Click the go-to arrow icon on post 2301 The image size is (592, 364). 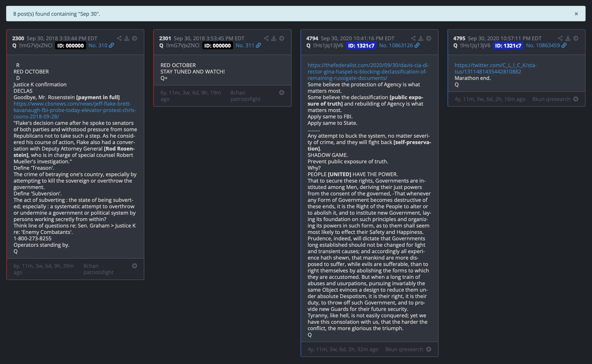click(x=282, y=38)
